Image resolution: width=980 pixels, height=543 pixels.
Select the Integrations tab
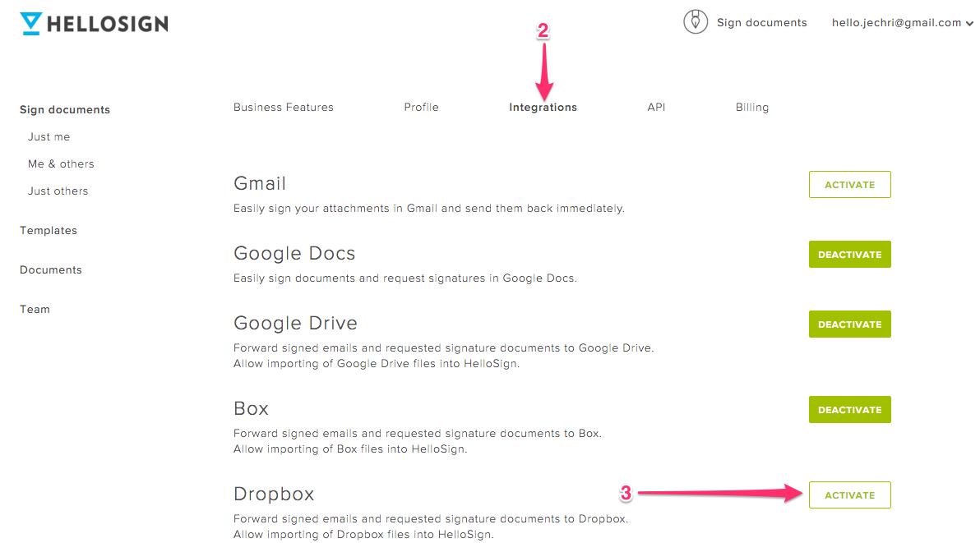pyautogui.click(x=543, y=108)
